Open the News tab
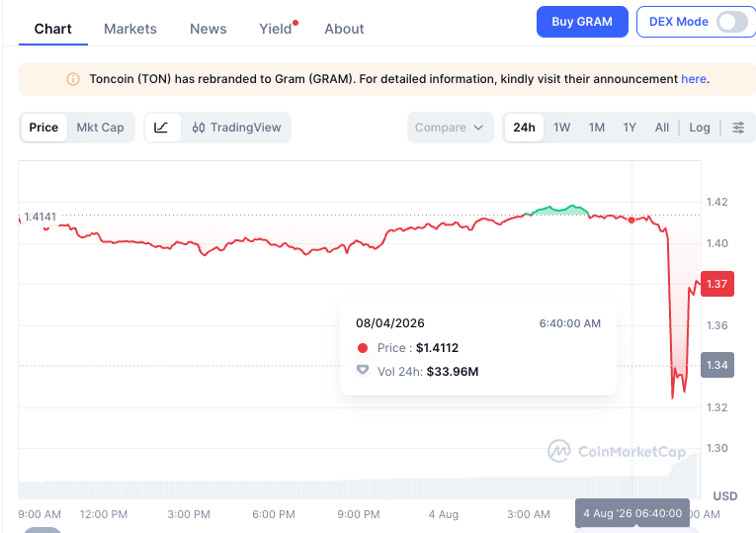This screenshot has width=756, height=533. [x=208, y=29]
